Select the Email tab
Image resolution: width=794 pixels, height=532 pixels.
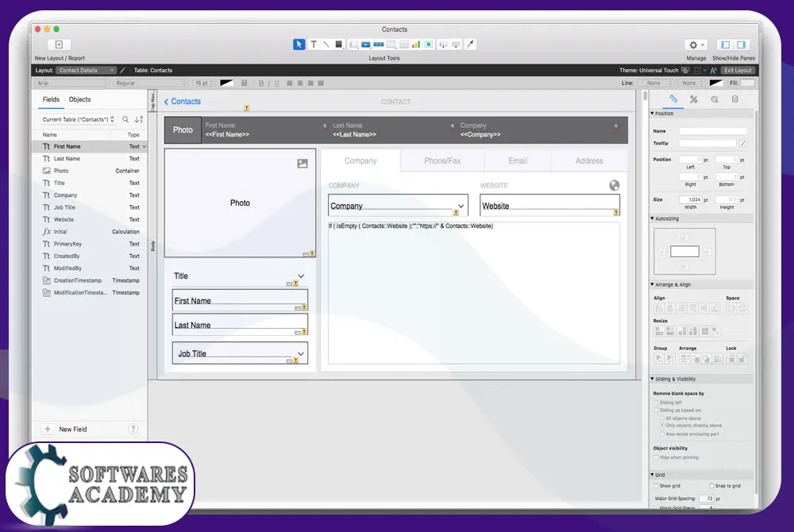pyautogui.click(x=518, y=160)
